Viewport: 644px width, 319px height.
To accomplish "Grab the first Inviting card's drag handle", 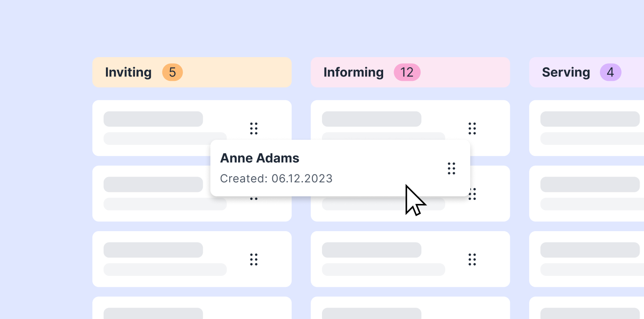I will [253, 128].
